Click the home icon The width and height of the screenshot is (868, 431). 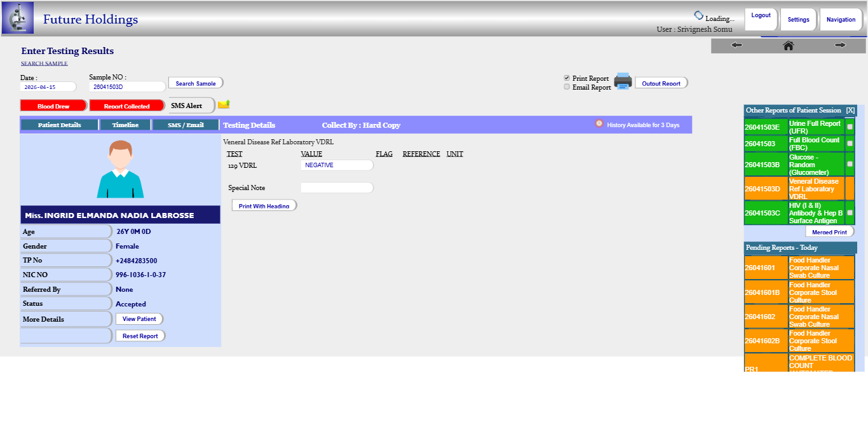click(x=788, y=45)
